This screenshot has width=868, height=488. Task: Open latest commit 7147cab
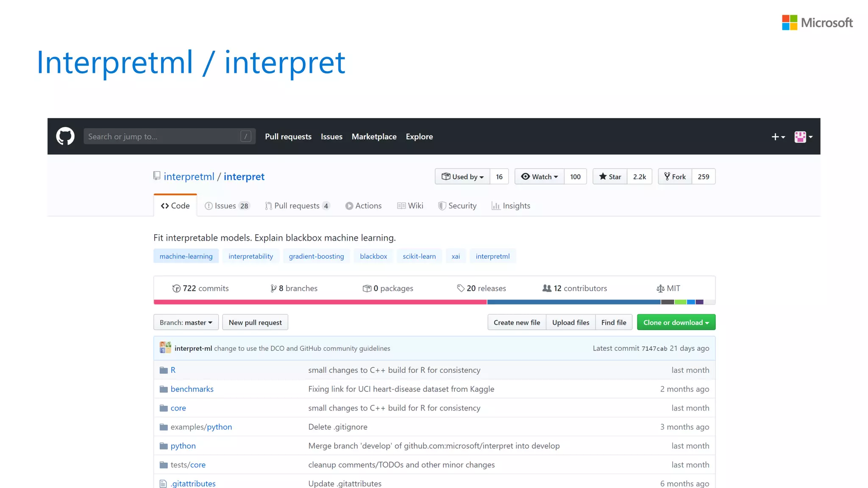pos(654,349)
